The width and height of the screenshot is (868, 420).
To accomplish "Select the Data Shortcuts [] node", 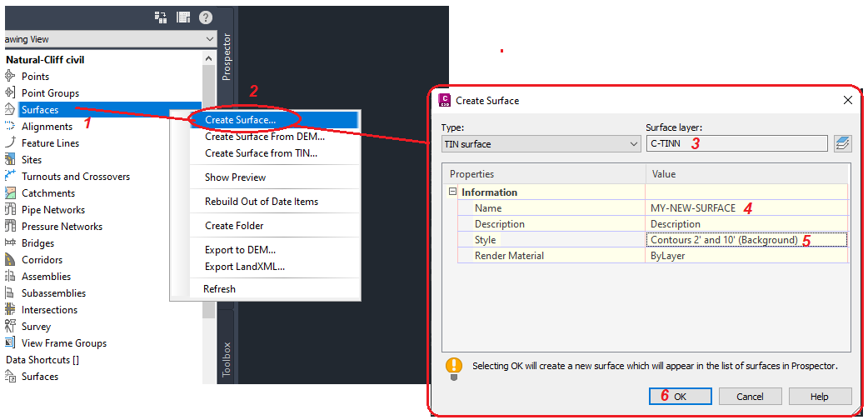I will tap(42, 360).
